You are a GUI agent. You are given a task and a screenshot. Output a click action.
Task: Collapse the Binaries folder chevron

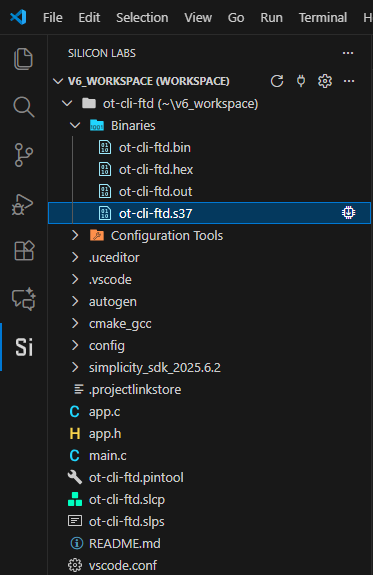[75, 125]
